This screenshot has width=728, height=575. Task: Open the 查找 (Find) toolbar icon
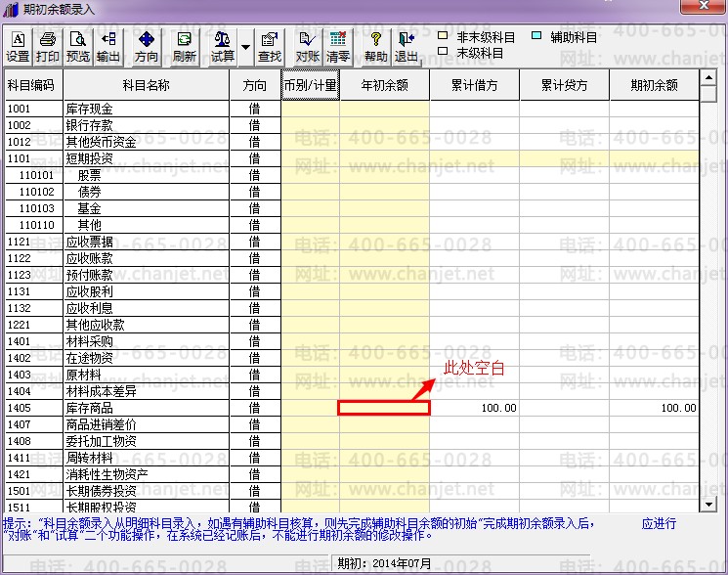(x=270, y=47)
